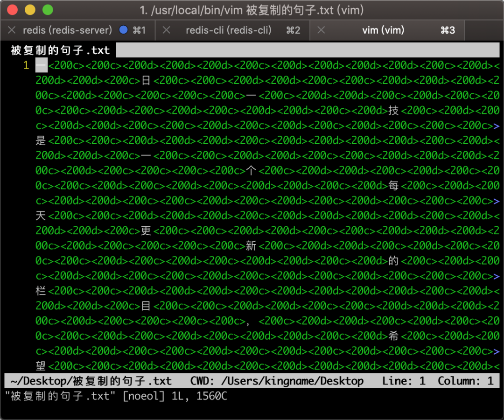Viewport: 504px width, 420px height.
Task: Select the vim buffer tab 被复制的句子.txt
Action: click(60, 50)
